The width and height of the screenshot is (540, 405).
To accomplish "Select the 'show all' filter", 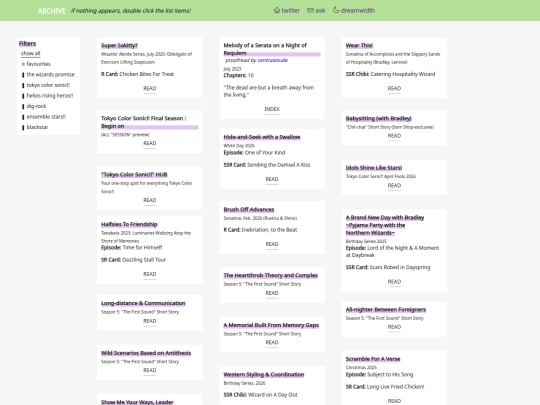I will [x=30, y=53].
